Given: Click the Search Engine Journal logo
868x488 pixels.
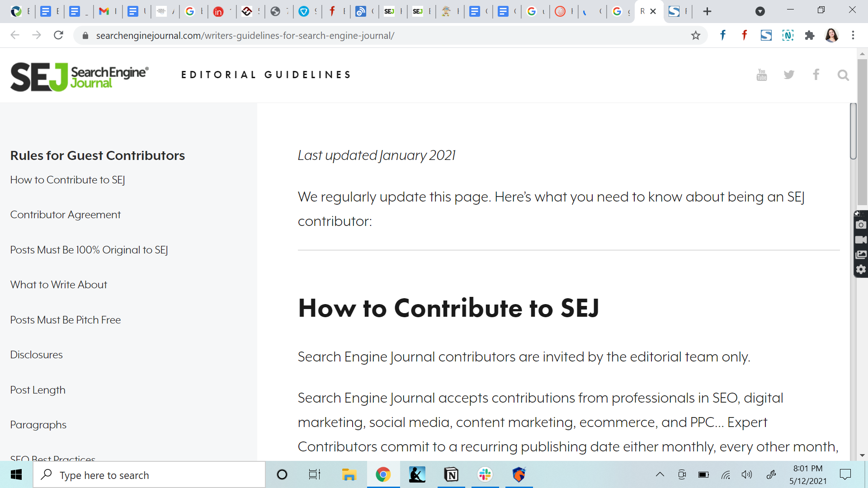Looking at the screenshot, I should click(x=80, y=76).
